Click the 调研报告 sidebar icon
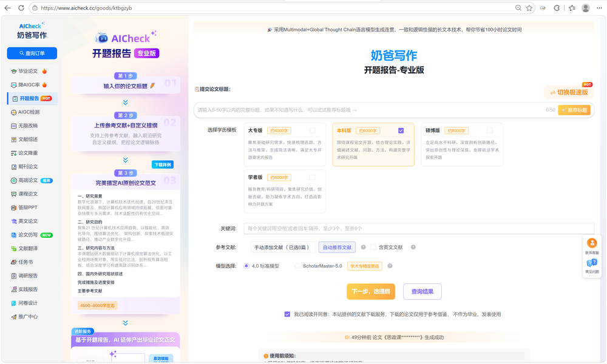The height and width of the screenshot is (364, 607). tap(13, 276)
